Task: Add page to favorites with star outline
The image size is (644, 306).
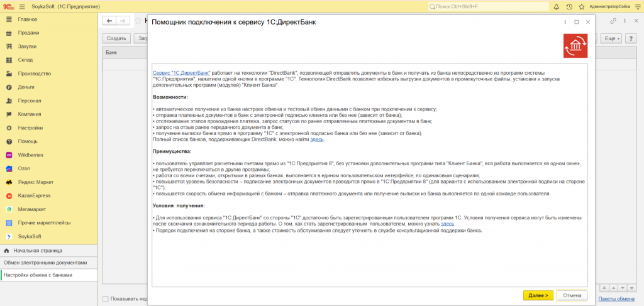Action: pos(138,21)
